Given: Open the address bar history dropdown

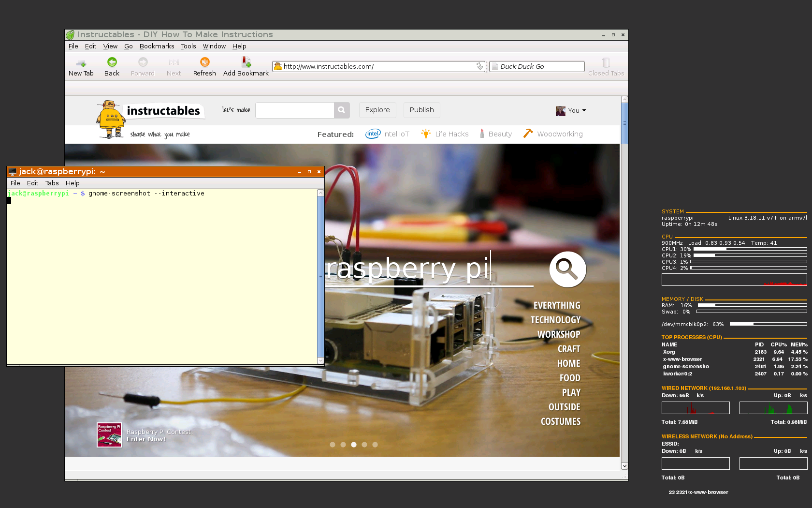Looking at the screenshot, I should click(479, 66).
